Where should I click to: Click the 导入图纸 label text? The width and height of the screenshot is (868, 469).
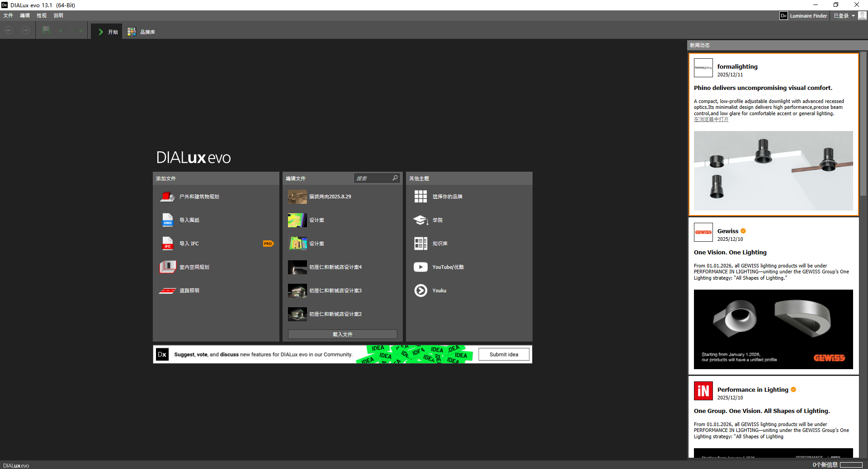189,220
